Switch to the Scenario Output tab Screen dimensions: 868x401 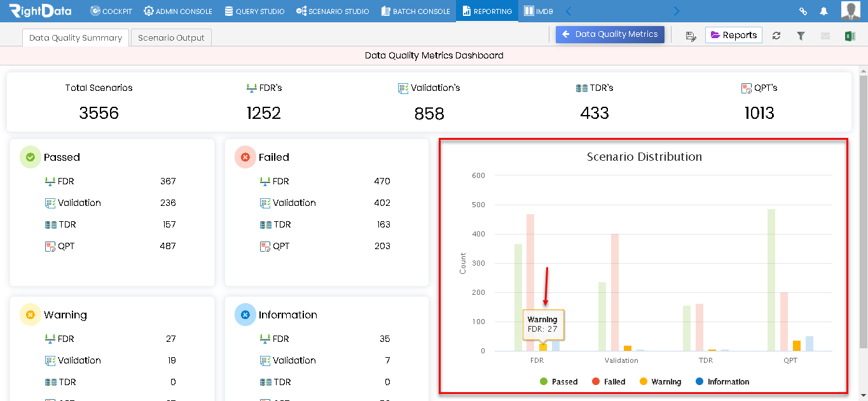(x=171, y=37)
